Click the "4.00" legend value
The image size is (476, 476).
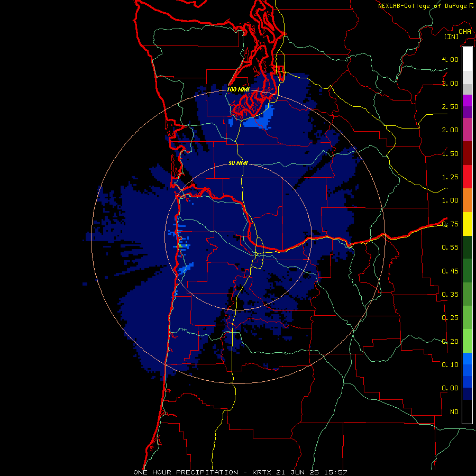coord(450,59)
